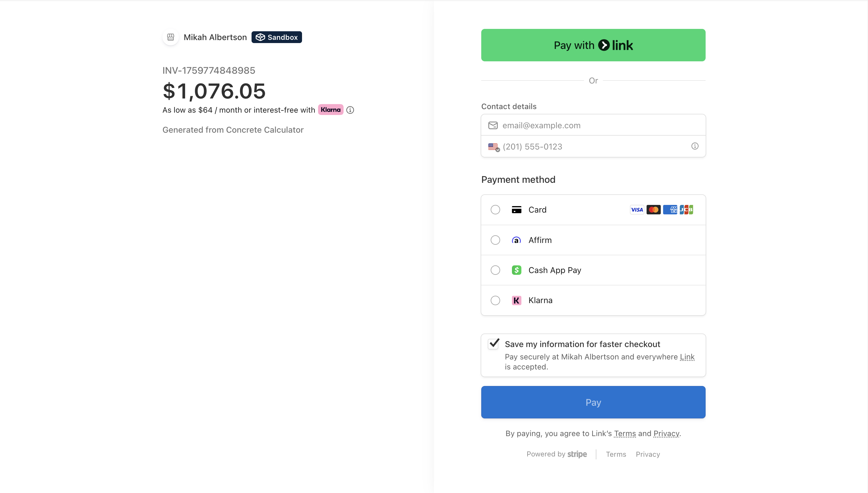Open the Terms link in the footer
Screen dimensions: 868x493
616,454
